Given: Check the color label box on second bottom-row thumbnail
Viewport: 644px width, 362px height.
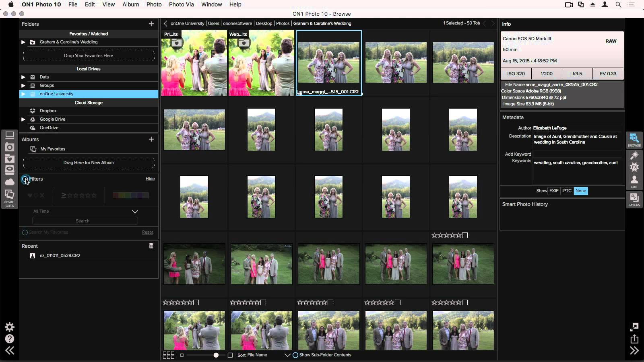Looking at the screenshot, I should 263,302.
